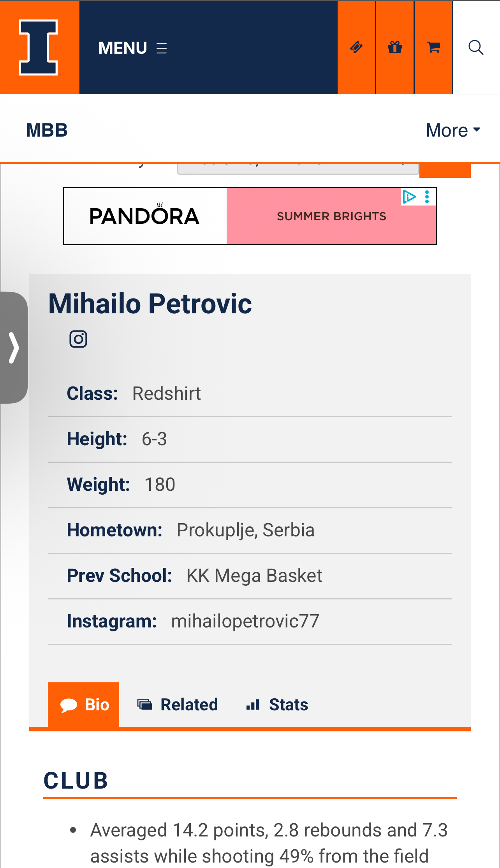
Task: Open the site search magnifier
Action: tap(476, 47)
